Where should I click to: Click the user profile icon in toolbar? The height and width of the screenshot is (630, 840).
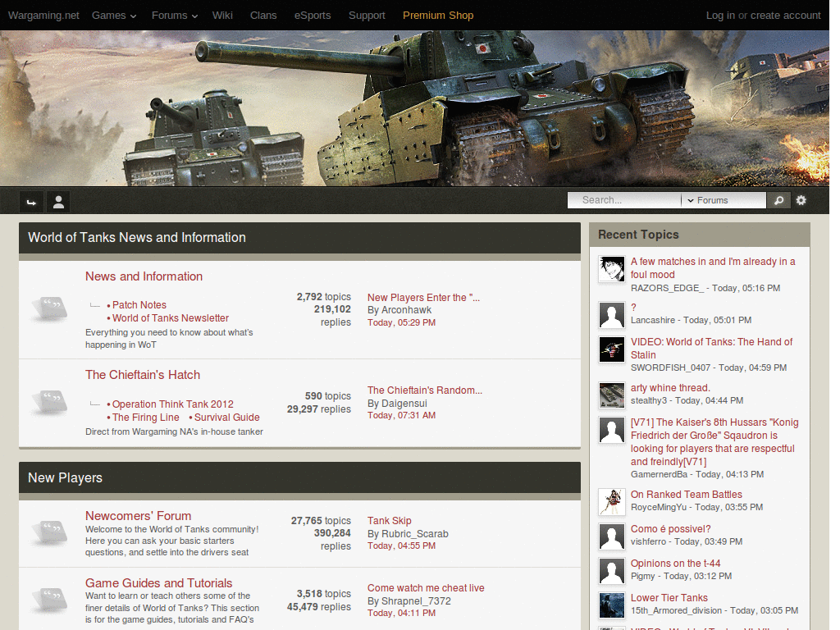pyautogui.click(x=58, y=202)
